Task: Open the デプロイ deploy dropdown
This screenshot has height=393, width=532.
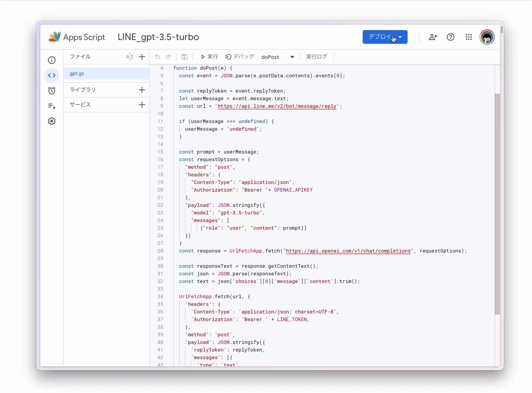Action: pos(385,37)
